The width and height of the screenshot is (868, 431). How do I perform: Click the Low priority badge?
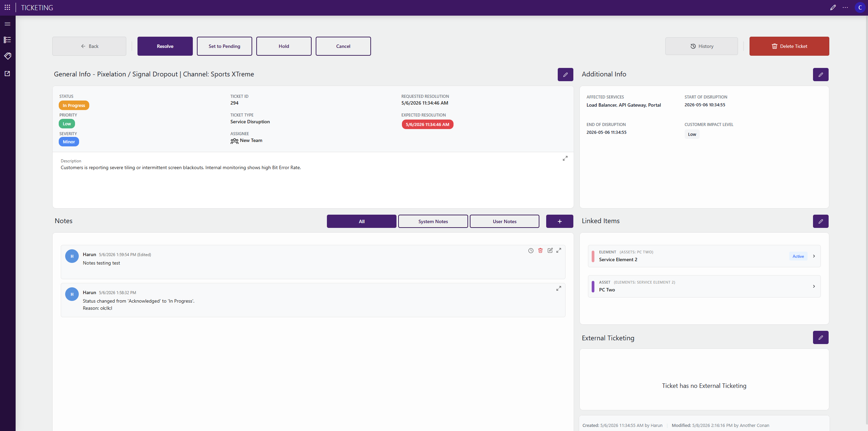[67, 124]
